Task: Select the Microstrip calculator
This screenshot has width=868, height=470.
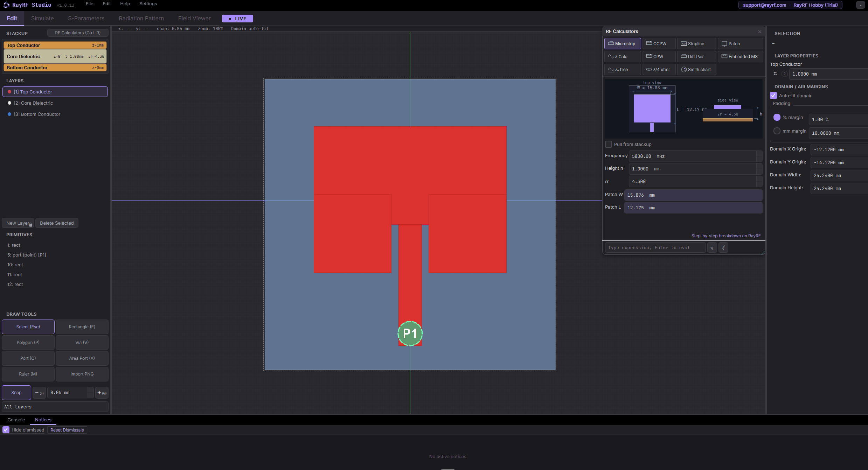Action: (622, 44)
